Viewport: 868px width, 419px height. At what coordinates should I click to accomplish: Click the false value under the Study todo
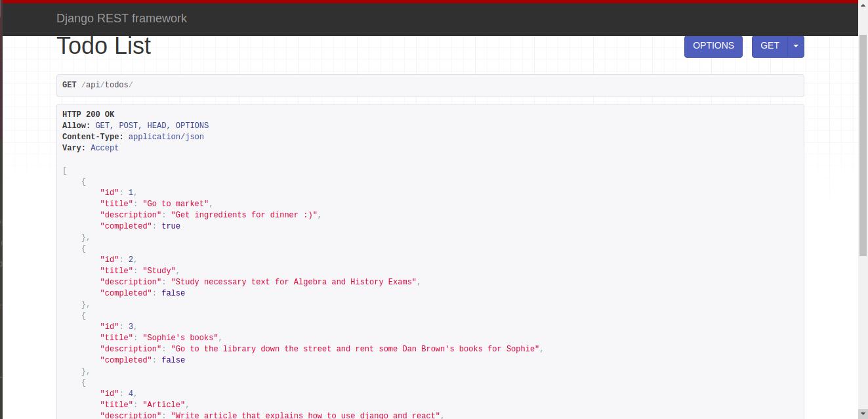point(173,293)
